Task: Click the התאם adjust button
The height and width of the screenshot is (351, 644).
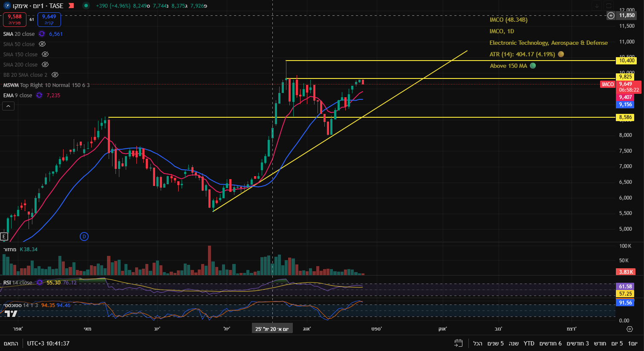Action: pos(11,343)
